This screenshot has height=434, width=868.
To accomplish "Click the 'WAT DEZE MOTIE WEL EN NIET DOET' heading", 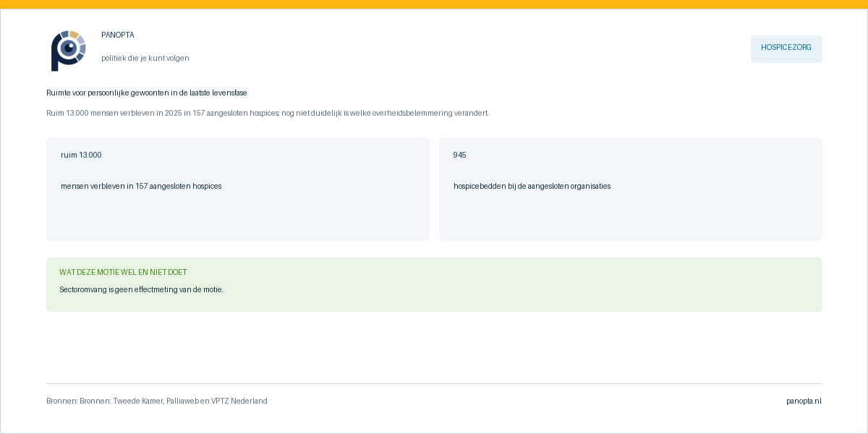I will pyautogui.click(x=123, y=272).
